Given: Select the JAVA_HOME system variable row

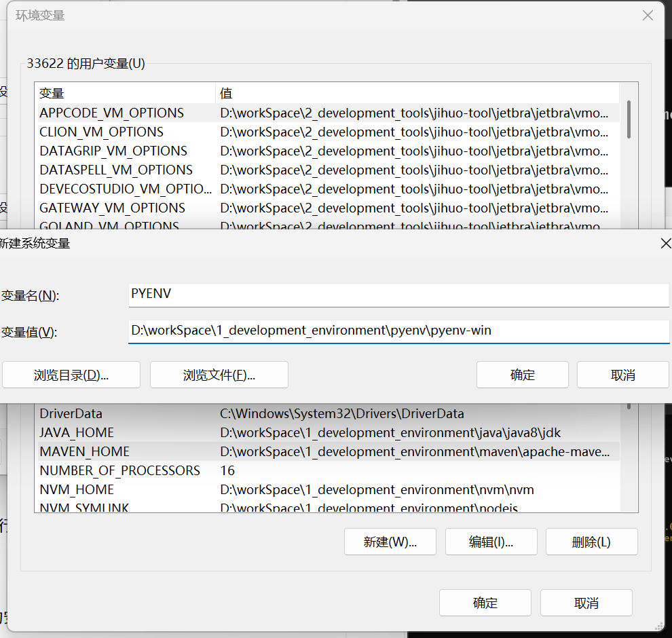Looking at the screenshot, I should coord(76,432).
